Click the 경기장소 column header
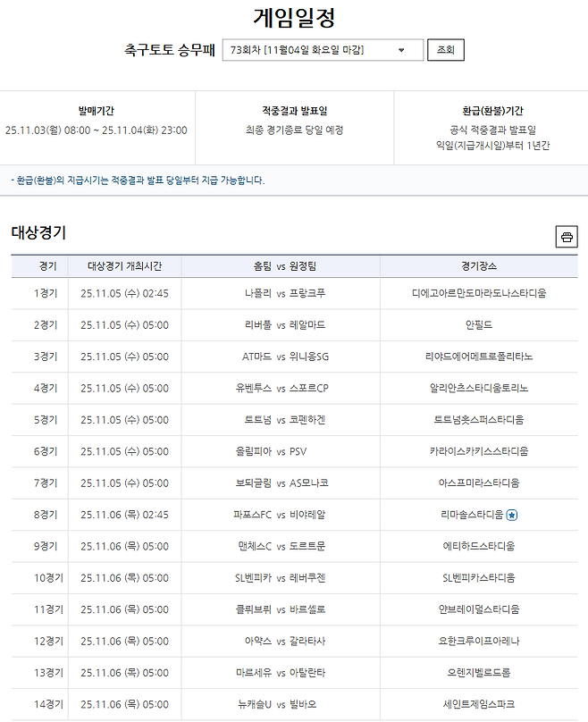The width and height of the screenshot is (588, 722). [x=481, y=266]
